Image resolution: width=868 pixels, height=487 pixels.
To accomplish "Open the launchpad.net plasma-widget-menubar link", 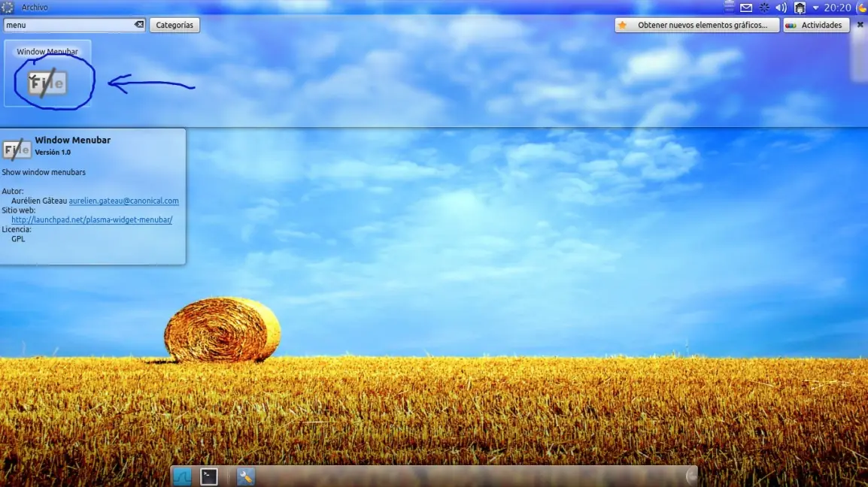I will 92,219.
